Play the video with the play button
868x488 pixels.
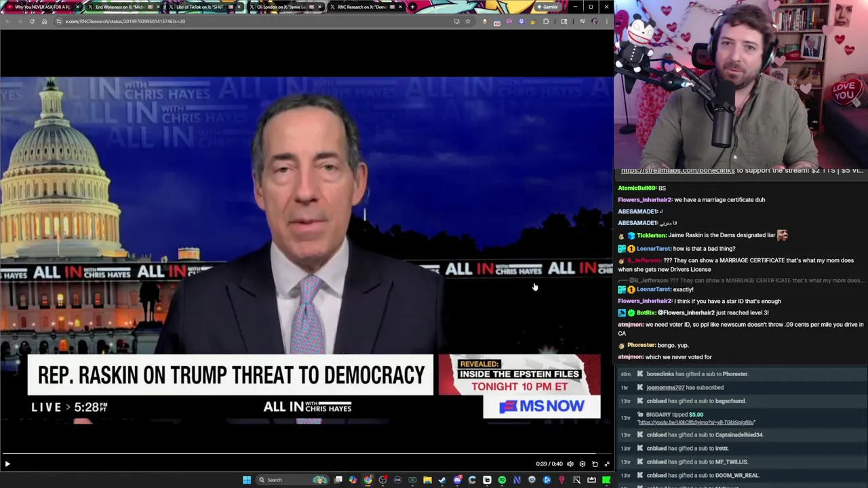[7, 464]
